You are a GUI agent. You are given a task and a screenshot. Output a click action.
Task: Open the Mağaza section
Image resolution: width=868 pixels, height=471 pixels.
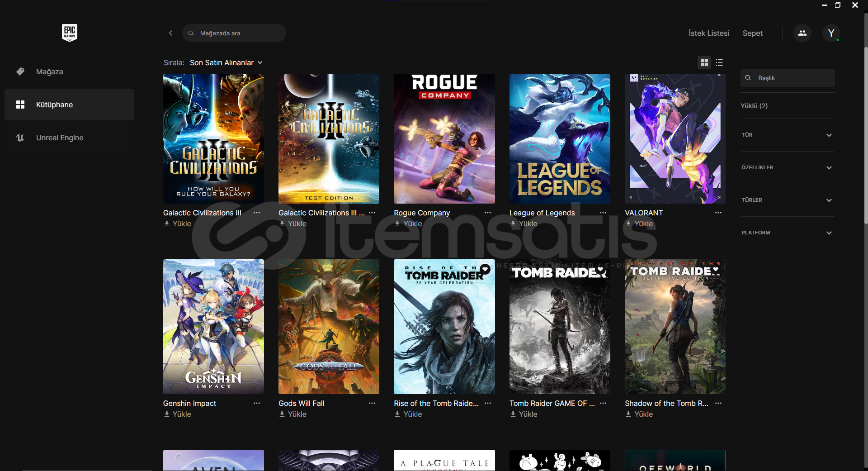click(69, 71)
